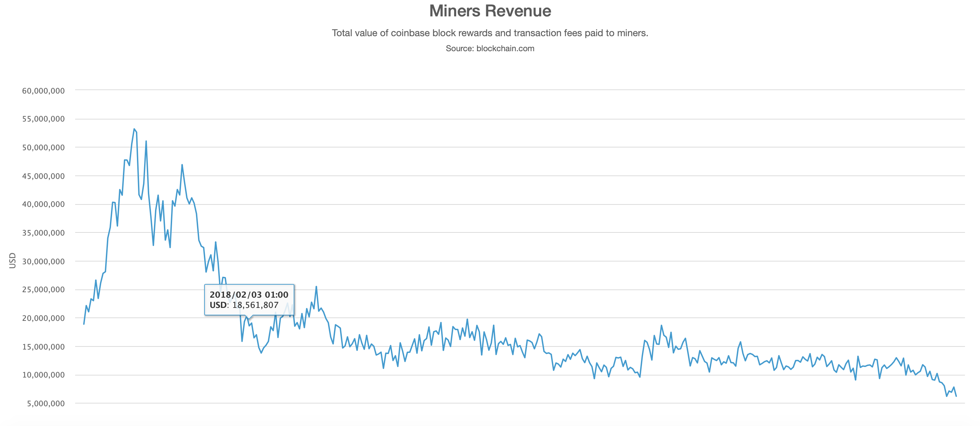The height and width of the screenshot is (426, 980).
Task: Click the 50,000,000 y-axis label
Action: click(43, 147)
